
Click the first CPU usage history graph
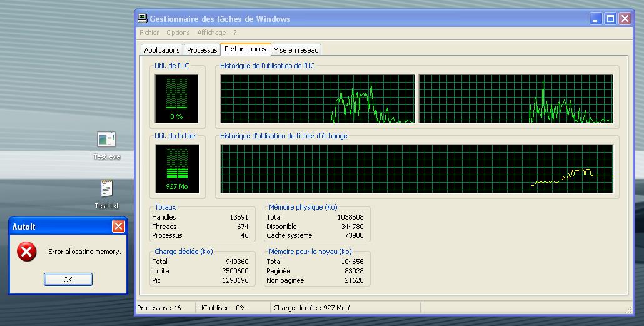click(x=318, y=99)
